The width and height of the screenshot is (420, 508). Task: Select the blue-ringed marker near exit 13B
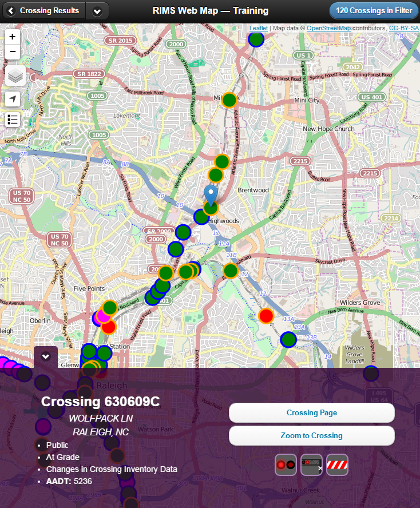click(288, 340)
